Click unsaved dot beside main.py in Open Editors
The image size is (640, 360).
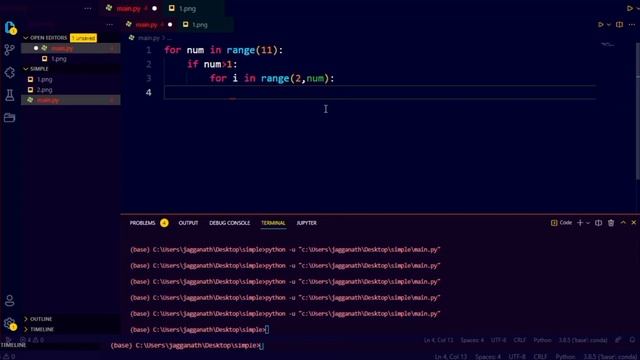(x=36, y=48)
